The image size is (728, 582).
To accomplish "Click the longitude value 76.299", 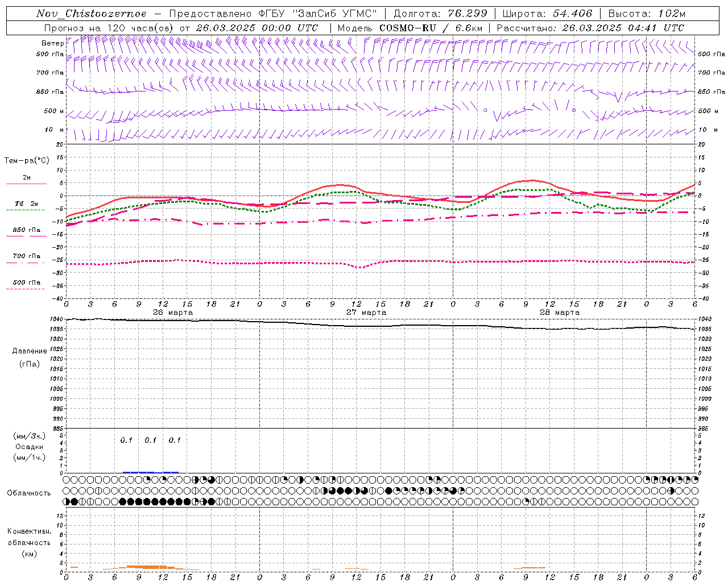I will tap(469, 14).
